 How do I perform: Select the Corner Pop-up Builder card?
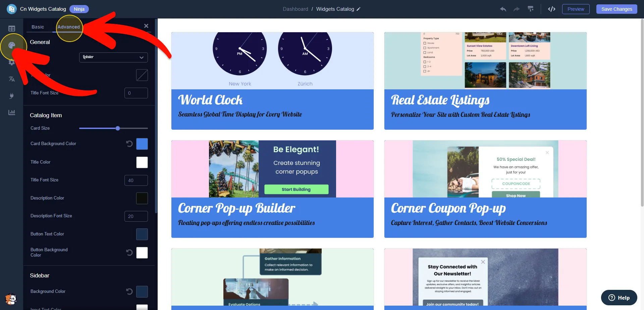tap(272, 189)
